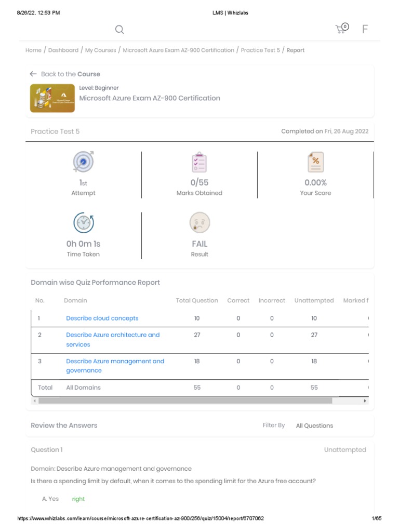The width and height of the screenshot is (399, 532).
Task: Select answer option A. Yes
Action: pyautogui.click(x=50, y=499)
